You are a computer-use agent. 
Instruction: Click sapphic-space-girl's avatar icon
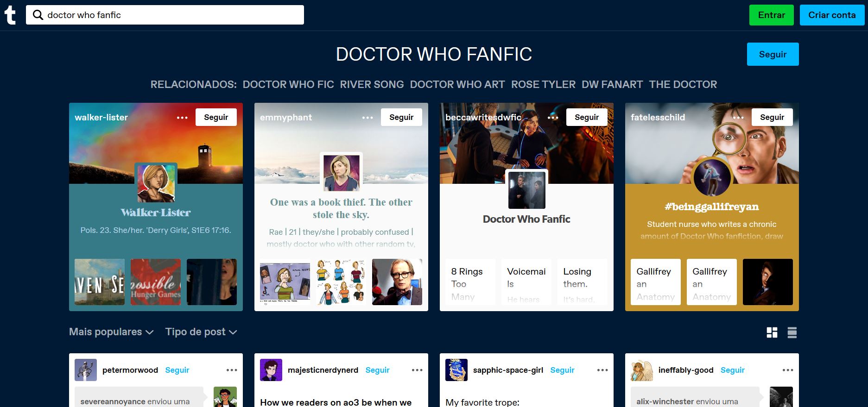[x=456, y=370]
